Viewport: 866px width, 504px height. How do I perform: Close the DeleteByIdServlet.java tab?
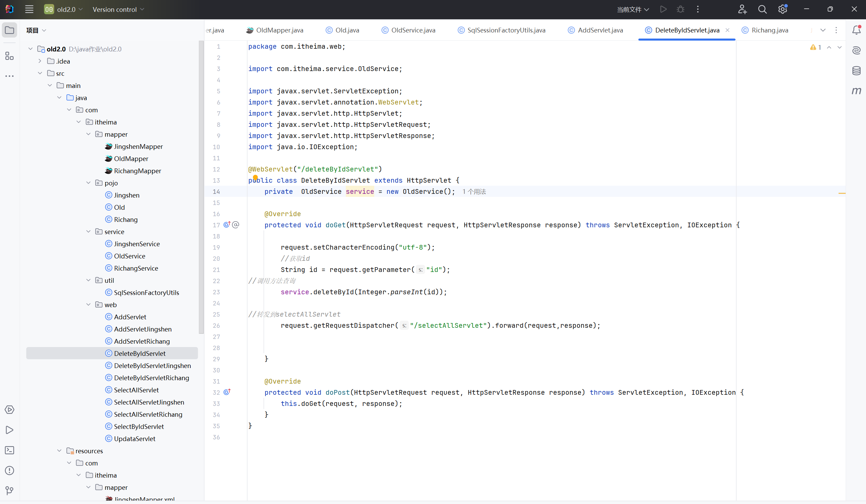click(x=727, y=30)
